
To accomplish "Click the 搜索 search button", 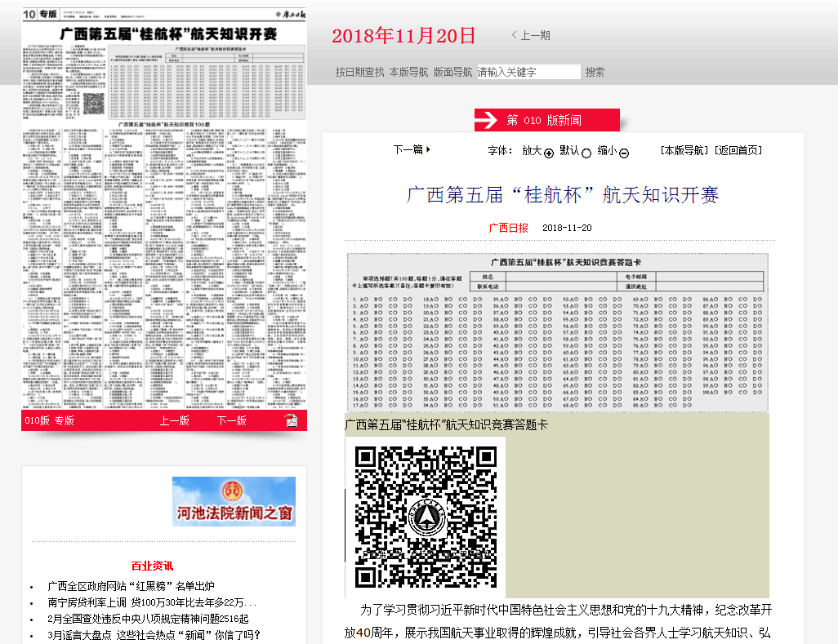I will [595, 72].
